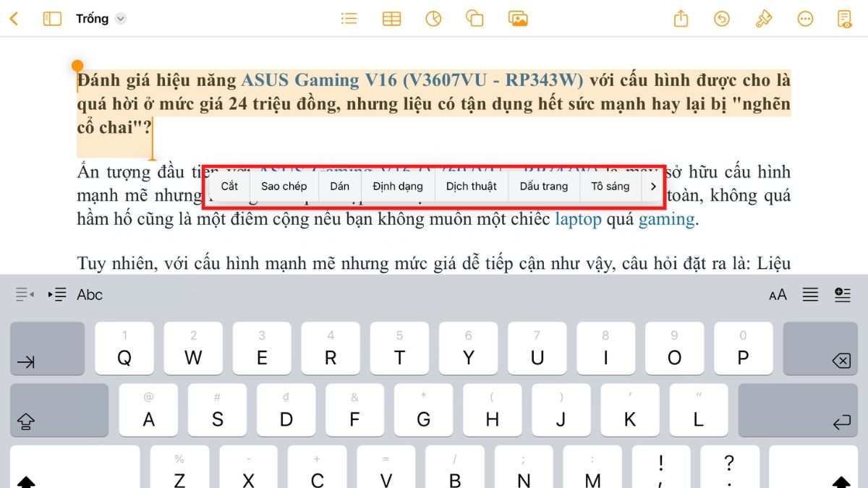868x488 pixels.
Task: Tap the U key
Action: pos(537,348)
